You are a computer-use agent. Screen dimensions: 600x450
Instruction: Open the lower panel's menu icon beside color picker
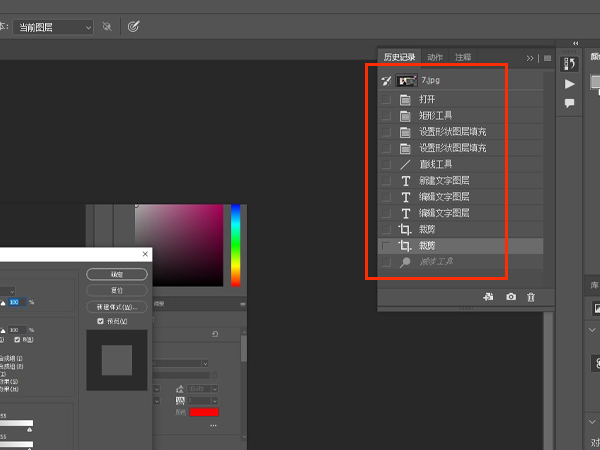[243, 304]
